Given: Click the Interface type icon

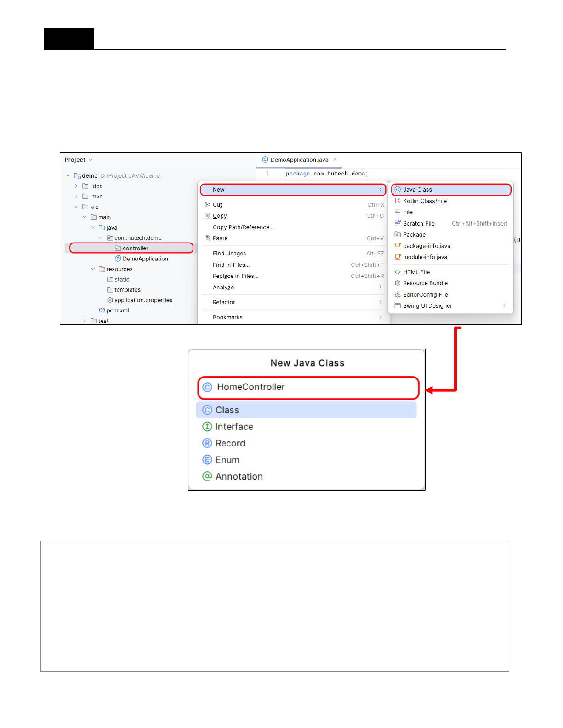Looking at the screenshot, I should point(207,427).
